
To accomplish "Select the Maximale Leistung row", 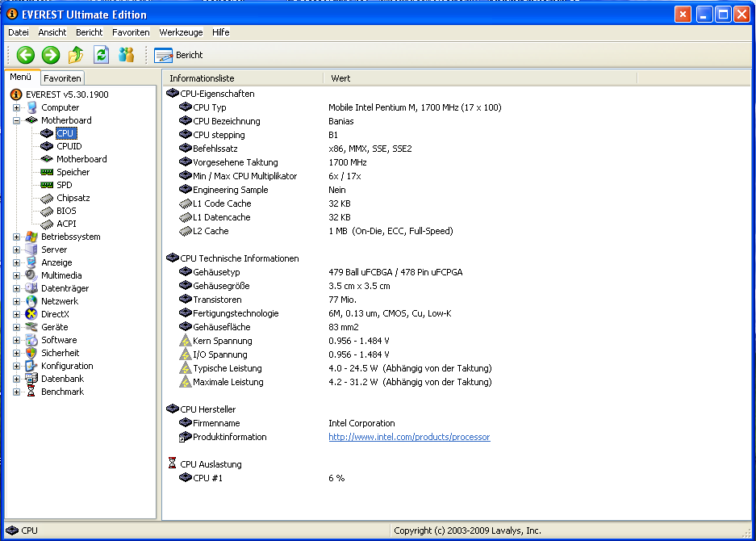I will point(335,382).
